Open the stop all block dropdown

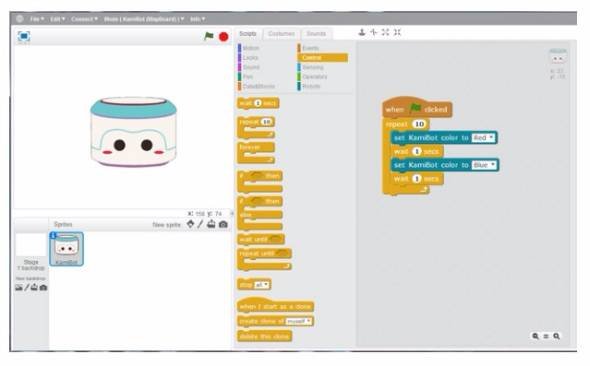[x=262, y=285]
